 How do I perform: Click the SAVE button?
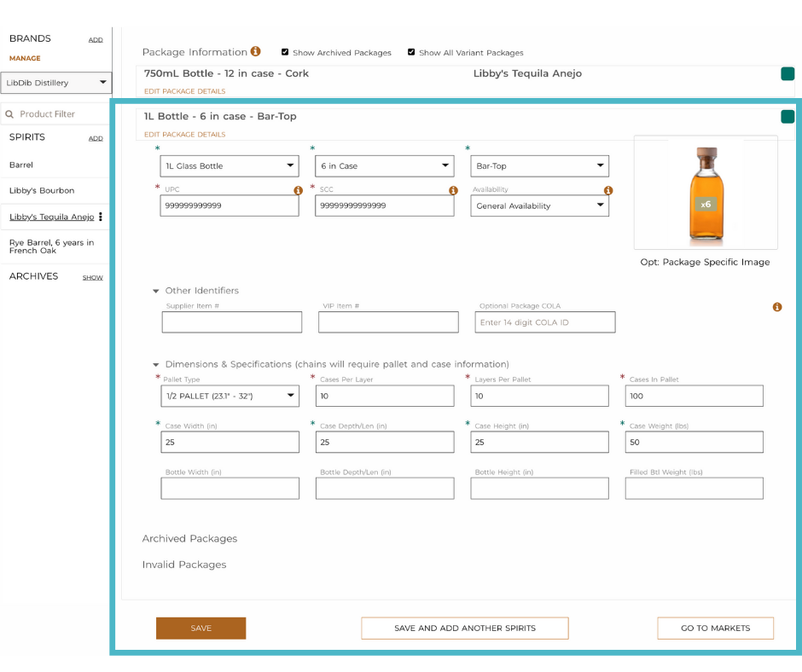tap(200, 628)
